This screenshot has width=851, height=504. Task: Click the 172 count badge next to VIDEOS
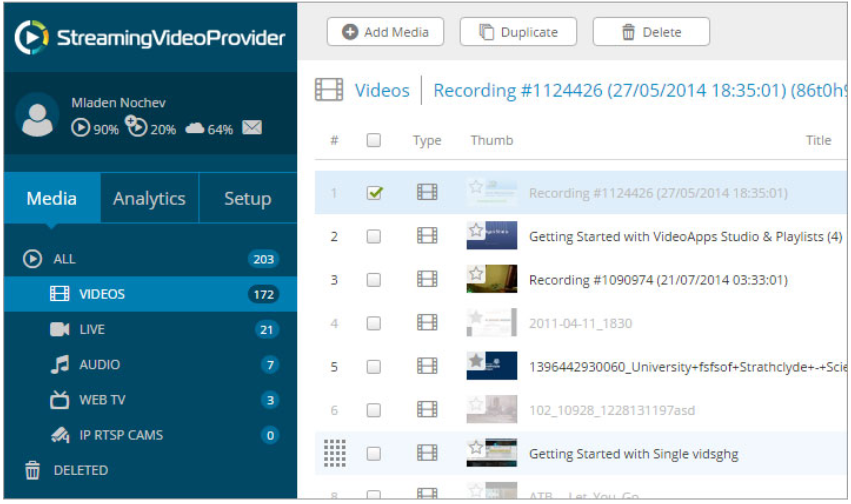[x=263, y=295]
